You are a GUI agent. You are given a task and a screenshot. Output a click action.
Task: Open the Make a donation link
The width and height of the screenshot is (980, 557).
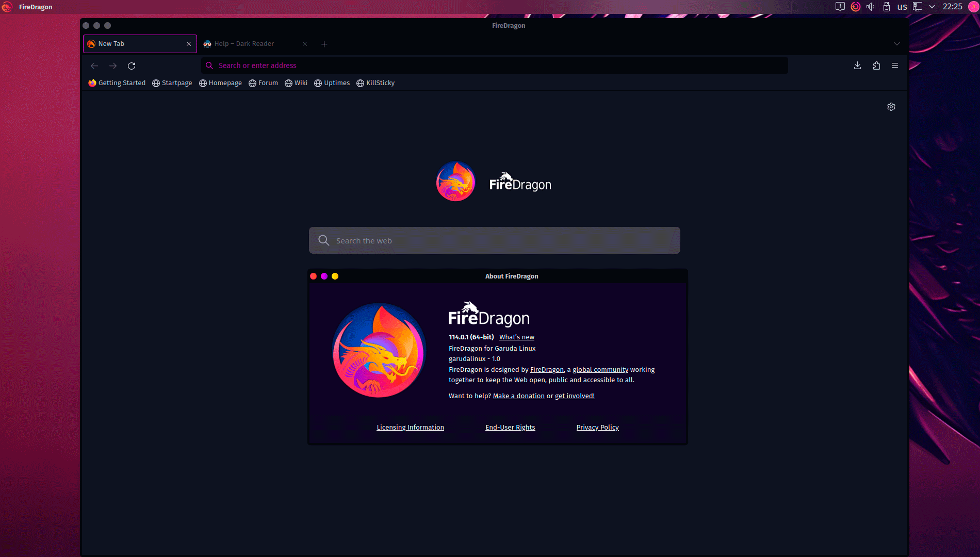pos(518,396)
